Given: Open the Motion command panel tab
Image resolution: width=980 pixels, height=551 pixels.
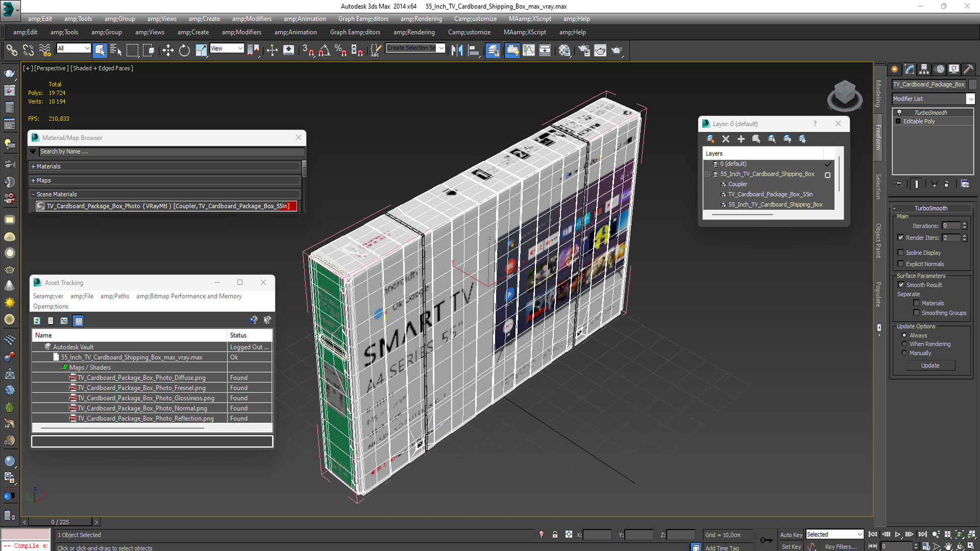Looking at the screenshot, I should tap(939, 69).
